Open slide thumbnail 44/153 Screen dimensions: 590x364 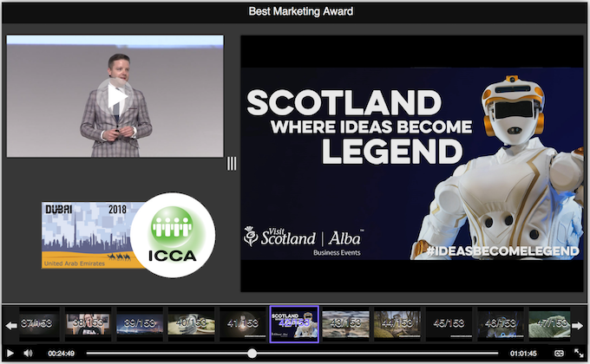(x=397, y=324)
